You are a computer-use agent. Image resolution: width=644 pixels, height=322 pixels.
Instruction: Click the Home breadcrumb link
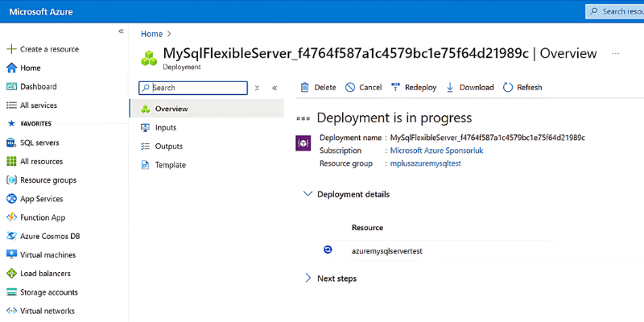152,34
